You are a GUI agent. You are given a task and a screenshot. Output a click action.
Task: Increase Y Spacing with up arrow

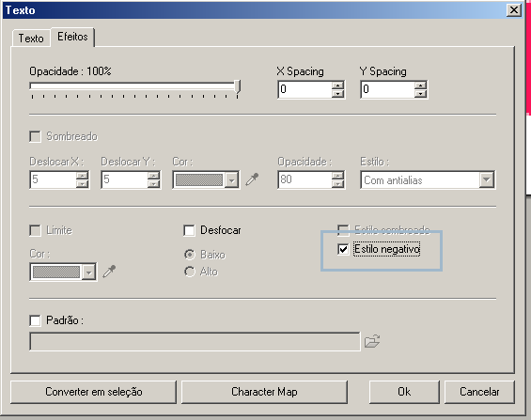click(x=420, y=86)
